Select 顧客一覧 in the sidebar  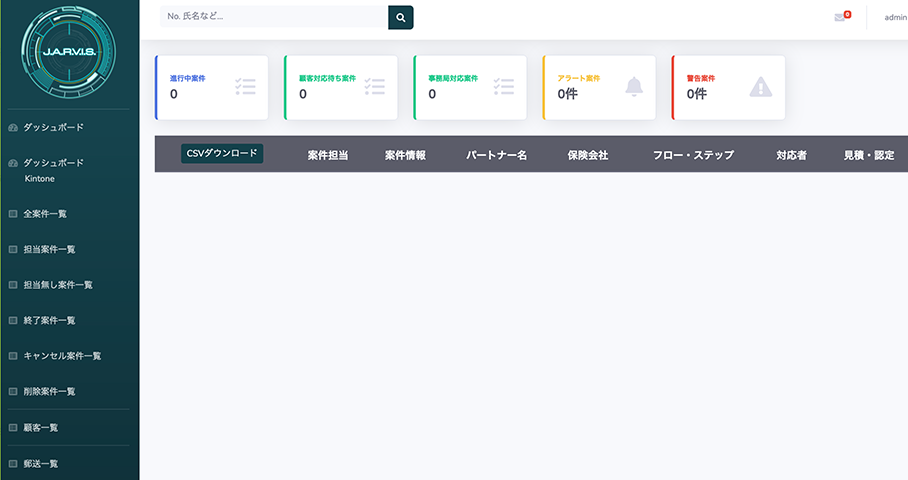40,428
